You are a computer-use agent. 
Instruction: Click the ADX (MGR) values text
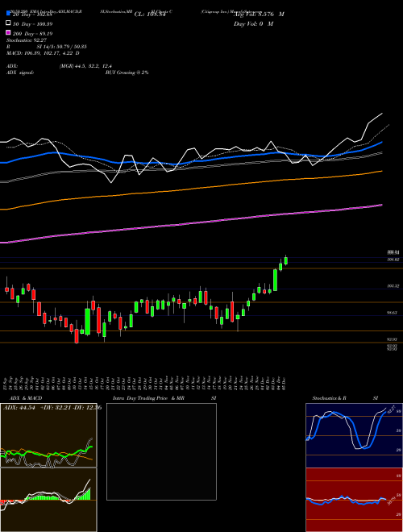coord(85,66)
